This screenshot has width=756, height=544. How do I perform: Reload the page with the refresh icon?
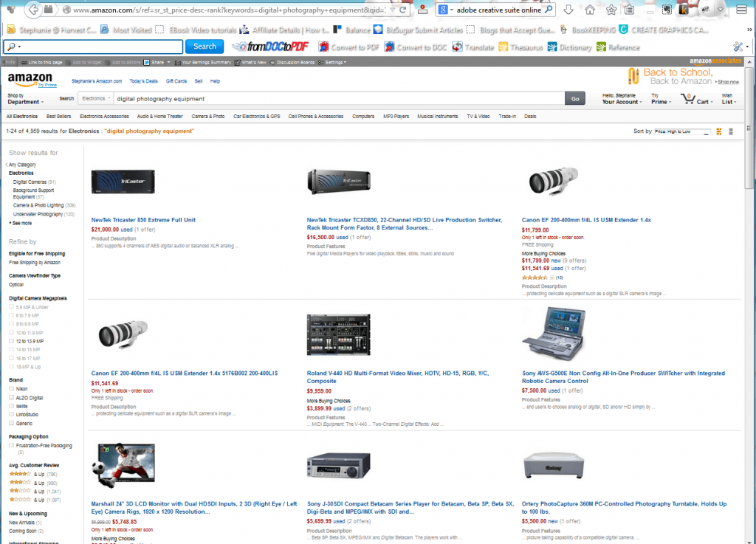[x=403, y=10]
